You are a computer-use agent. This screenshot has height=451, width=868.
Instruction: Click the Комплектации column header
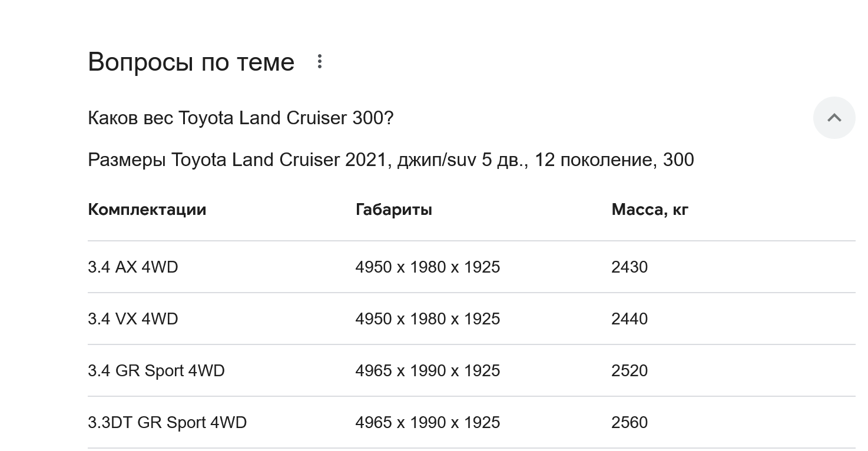147,209
